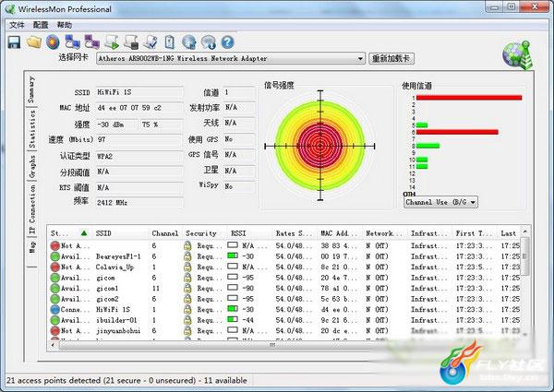Select the BeareyesF1-1 network row text

[118, 256]
